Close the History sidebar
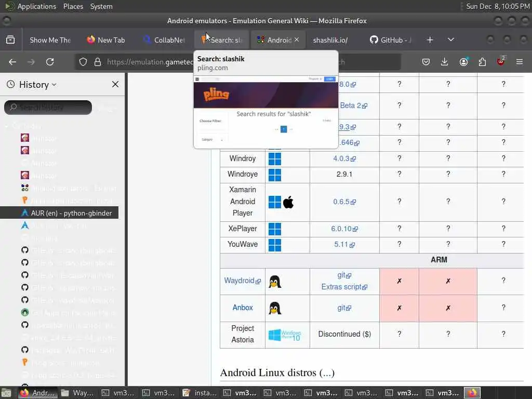 coord(115,84)
